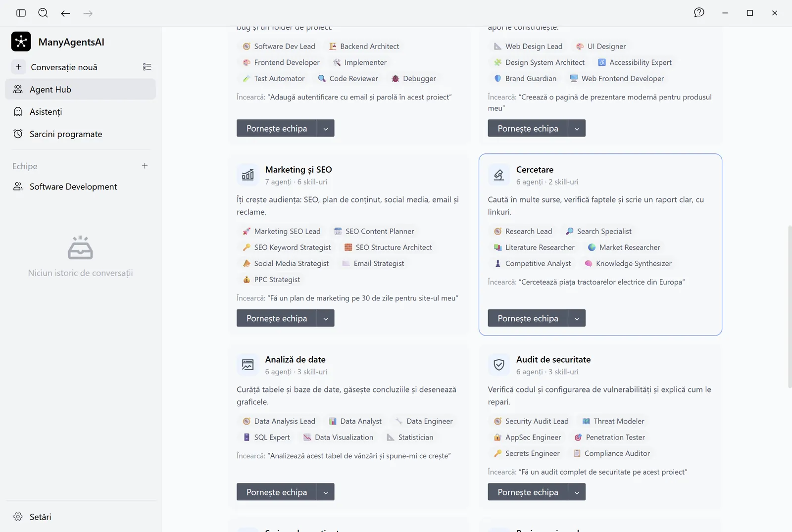Open Analiză de date start options arrow
This screenshot has height=532, width=792.
(x=326, y=492)
